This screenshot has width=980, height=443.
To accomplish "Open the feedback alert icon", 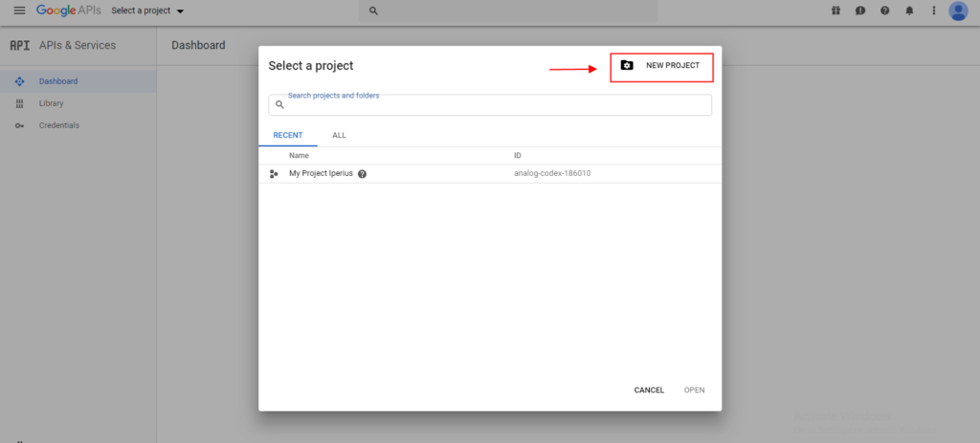I will pos(860,11).
